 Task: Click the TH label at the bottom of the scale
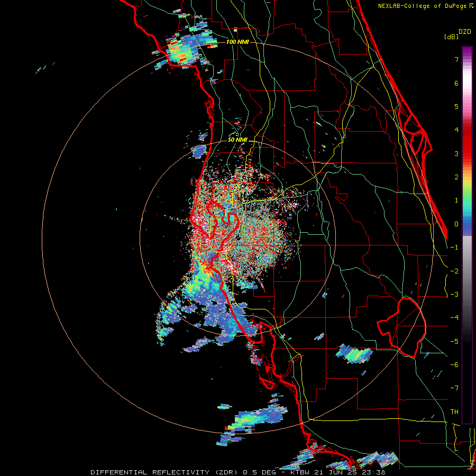coord(454,412)
